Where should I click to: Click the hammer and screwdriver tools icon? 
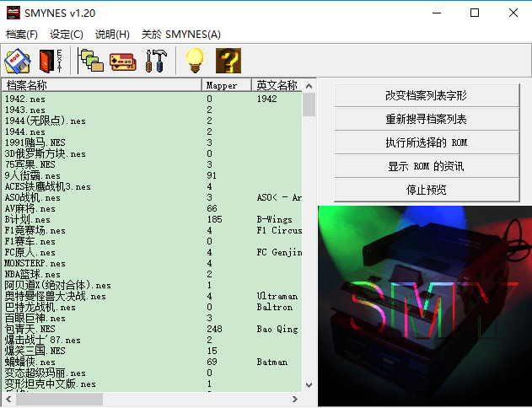click(x=156, y=61)
